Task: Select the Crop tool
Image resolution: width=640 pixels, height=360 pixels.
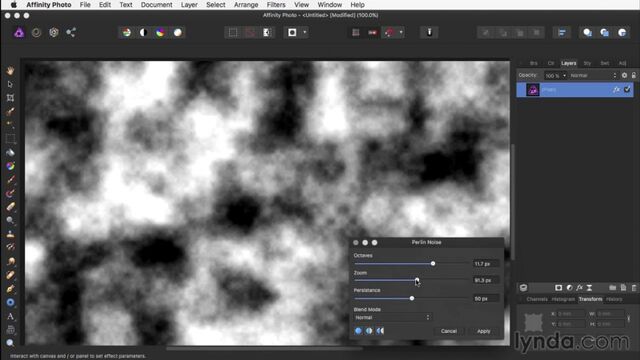Action: point(10,98)
